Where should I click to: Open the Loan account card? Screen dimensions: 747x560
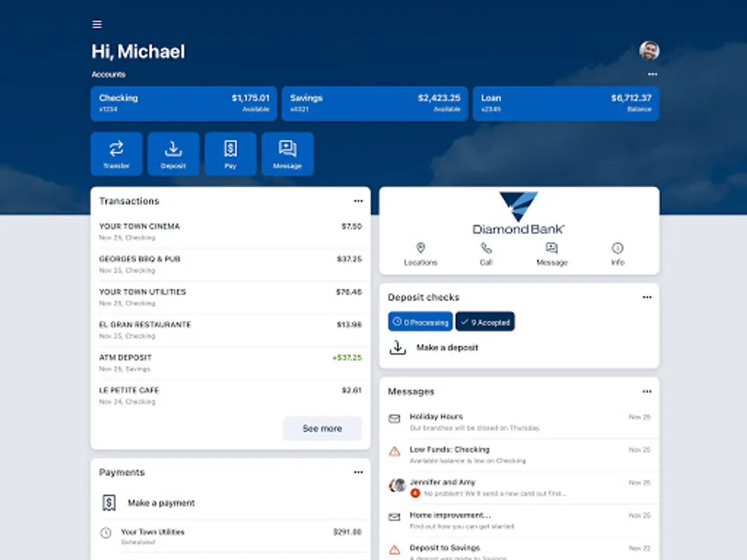tap(566, 103)
